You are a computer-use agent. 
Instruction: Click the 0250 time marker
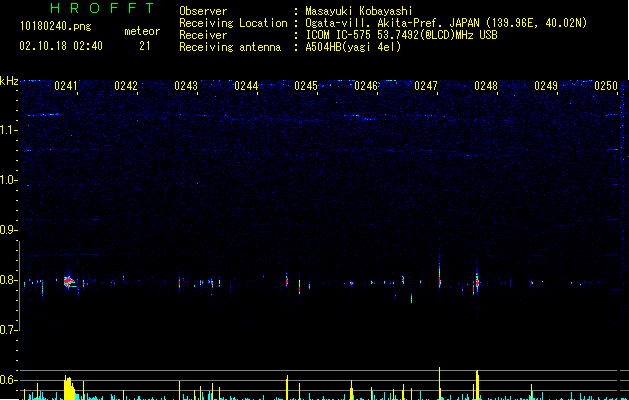[x=606, y=86]
